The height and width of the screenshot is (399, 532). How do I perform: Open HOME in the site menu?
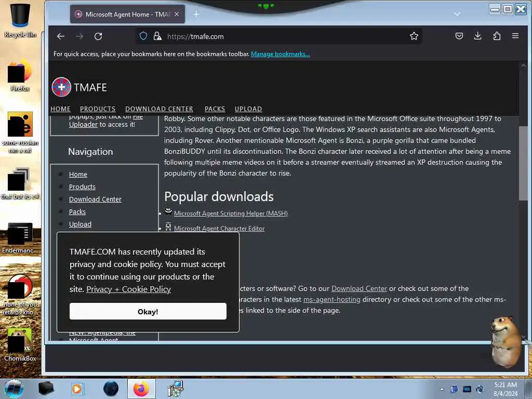tap(60, 109)
